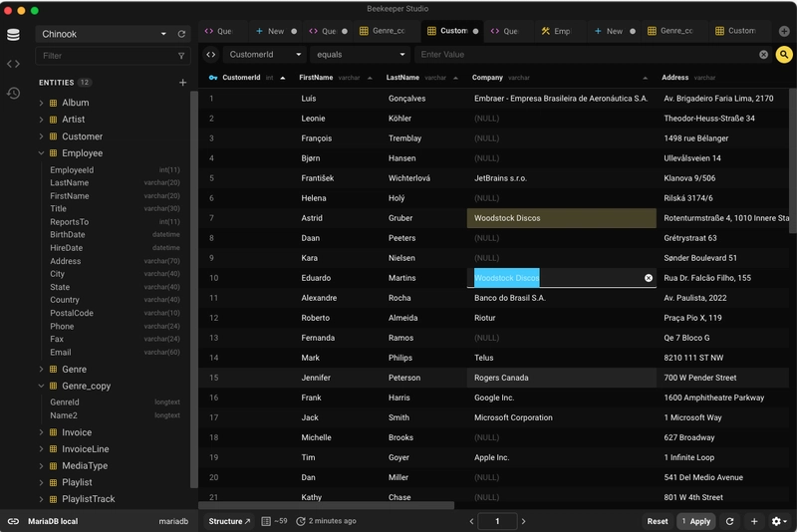Click the row count table icon in footer
The height and width of the screenshot is (532, 797).
266,521
